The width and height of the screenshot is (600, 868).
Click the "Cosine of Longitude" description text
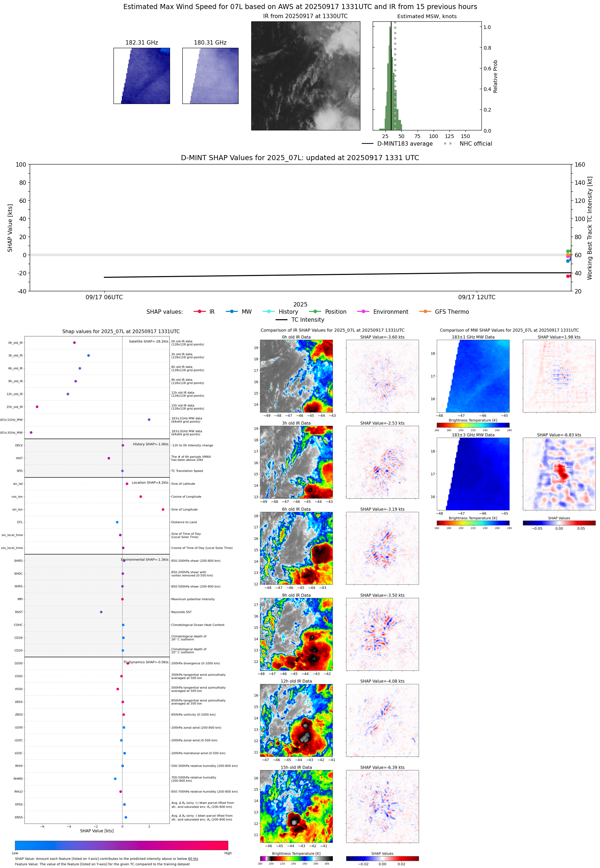(186, 497)
